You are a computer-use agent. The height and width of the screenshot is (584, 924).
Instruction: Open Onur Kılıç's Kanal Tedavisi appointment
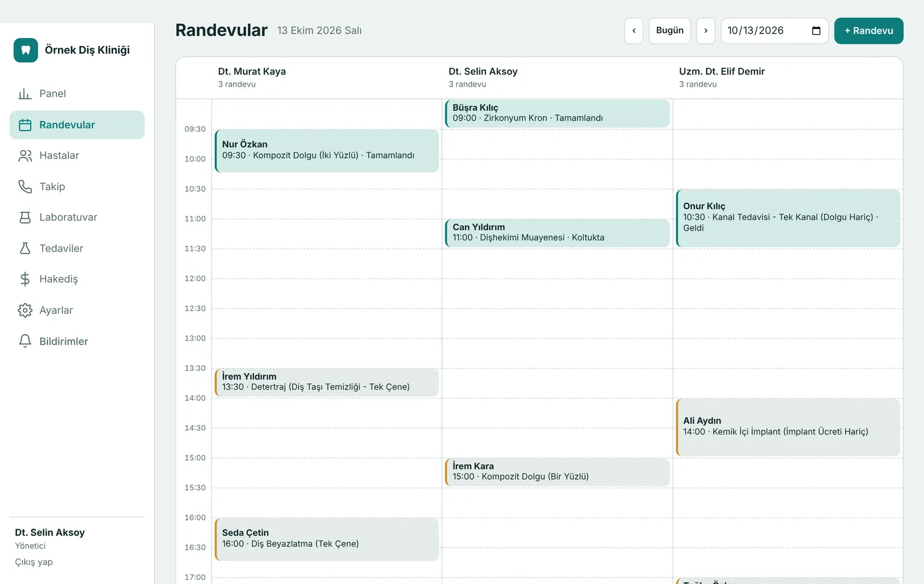[788, 218]
